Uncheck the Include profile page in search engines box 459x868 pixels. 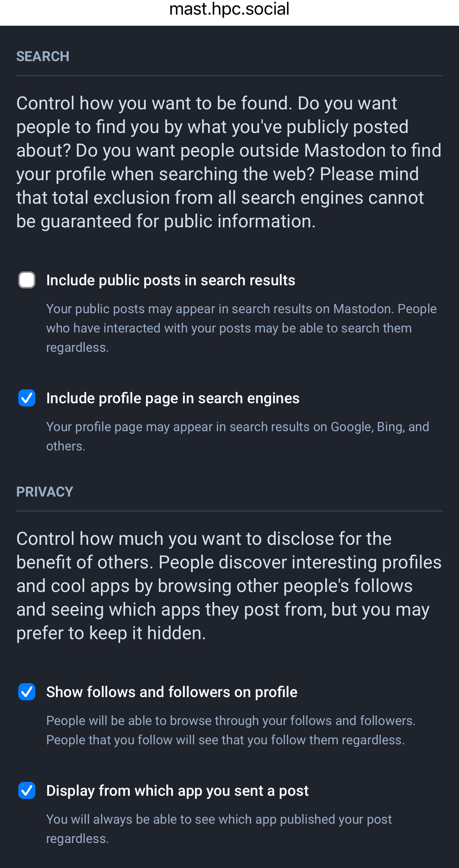[x=27, y=398]
